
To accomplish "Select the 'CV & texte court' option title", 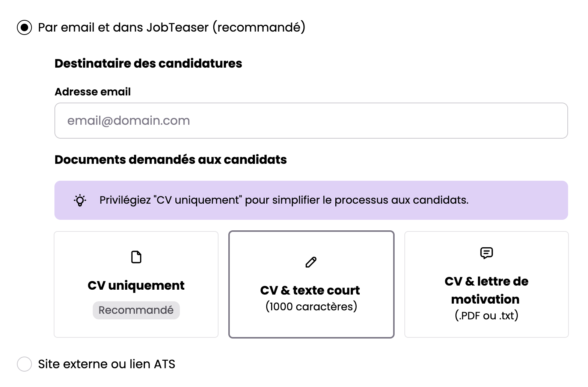I will pyautogui.click(x=310, y=290).
